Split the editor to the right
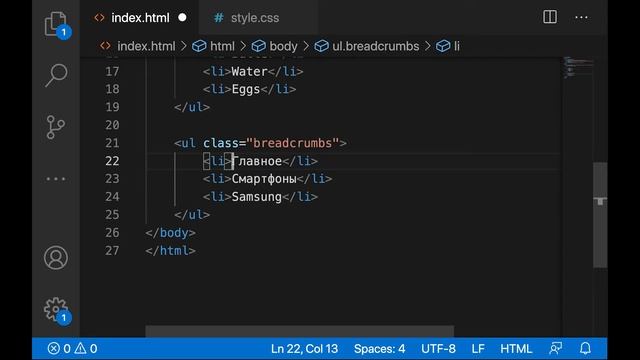This screenshot has width=640, height=360. (550, 17)
